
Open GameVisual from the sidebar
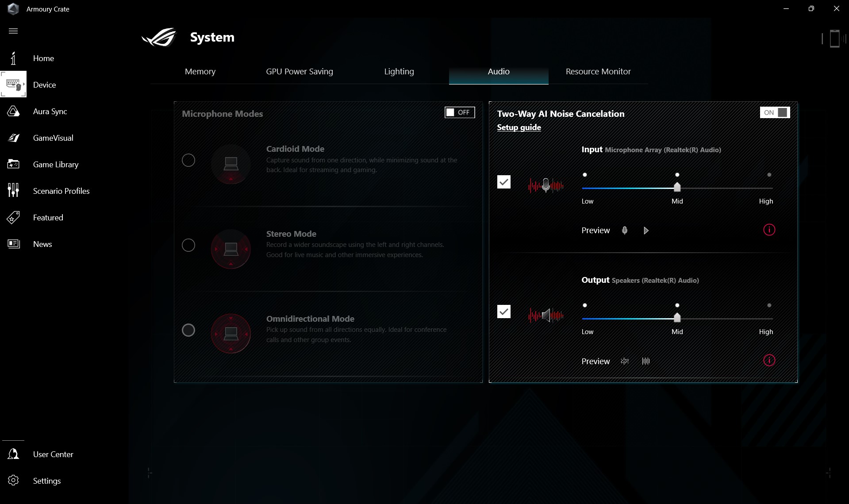click(53, 138)
